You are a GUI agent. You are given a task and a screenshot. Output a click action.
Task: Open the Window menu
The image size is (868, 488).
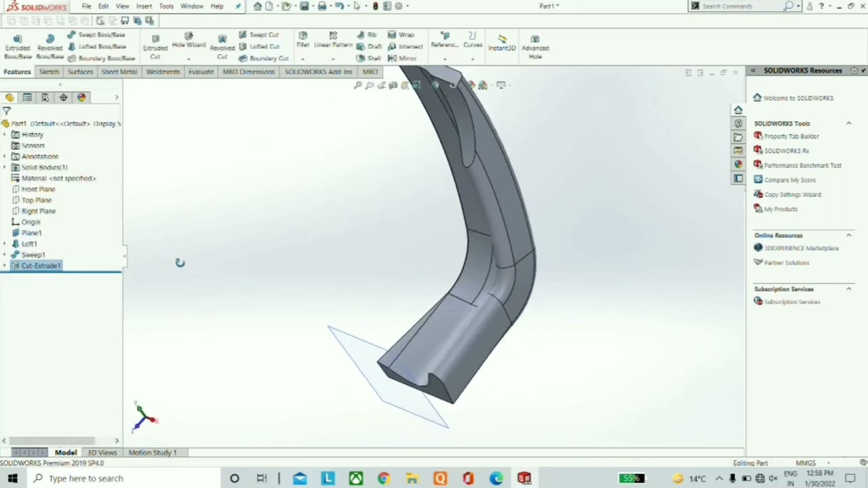pyautogui.click(x=192, y=6)
